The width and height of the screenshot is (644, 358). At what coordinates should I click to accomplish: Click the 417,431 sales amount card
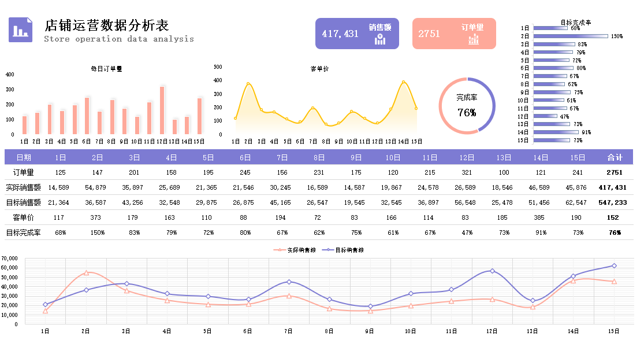tap(357, 34)
